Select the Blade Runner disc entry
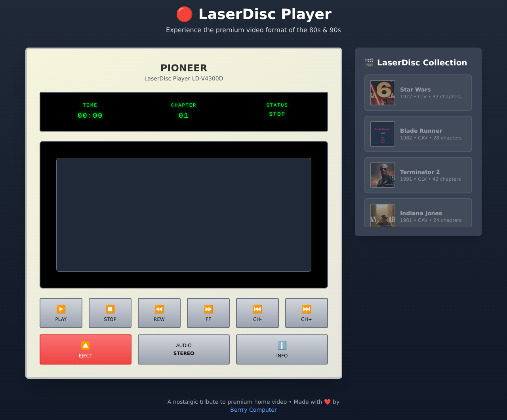The height and width of the screenshot is (420, 507). point(418,134)
